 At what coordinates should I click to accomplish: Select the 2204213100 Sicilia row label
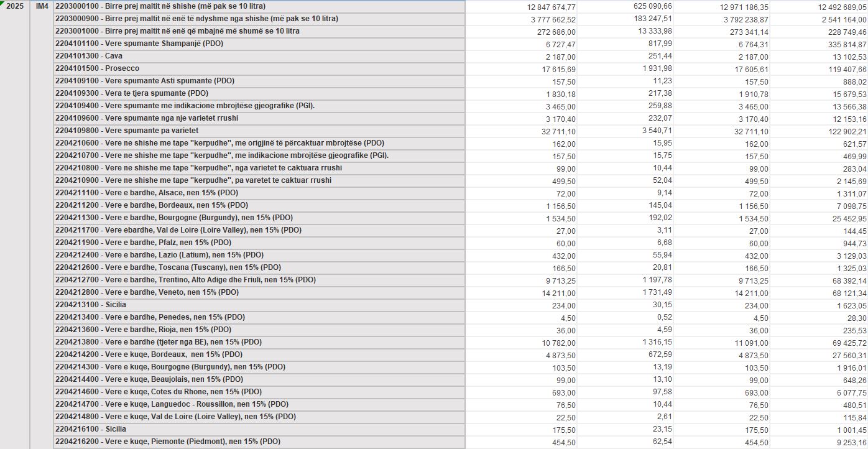tap(91, 305)
